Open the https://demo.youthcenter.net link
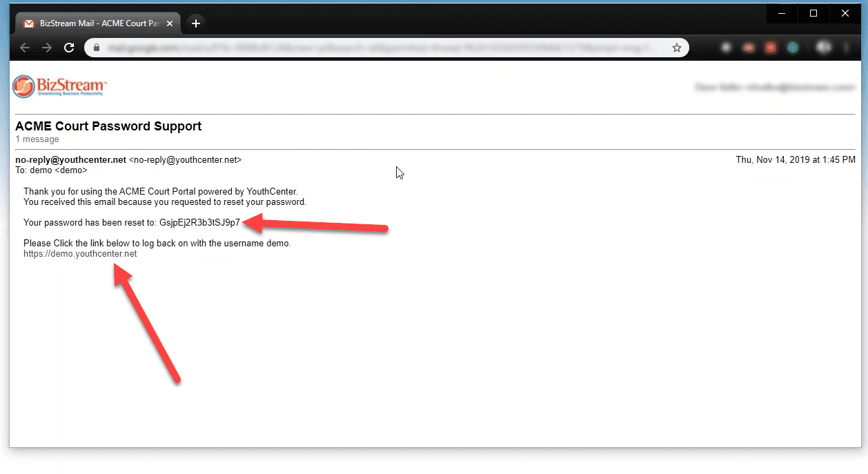868x474 pixels. coord(80,253)
